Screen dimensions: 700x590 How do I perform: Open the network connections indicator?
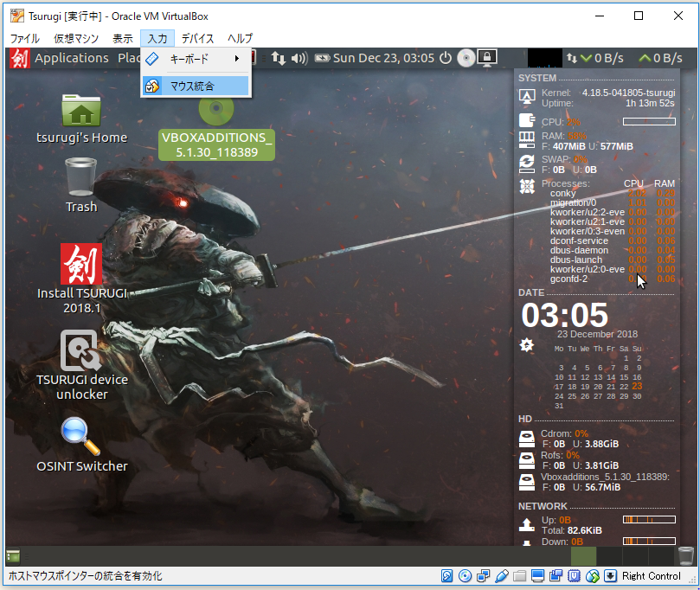coord(278,58)
